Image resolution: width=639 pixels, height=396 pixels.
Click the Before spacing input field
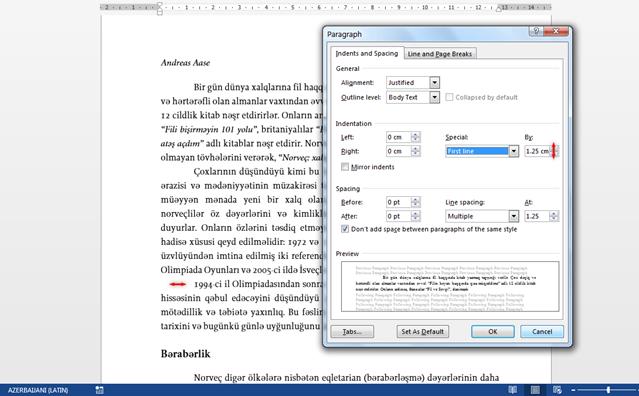(399, 202)
